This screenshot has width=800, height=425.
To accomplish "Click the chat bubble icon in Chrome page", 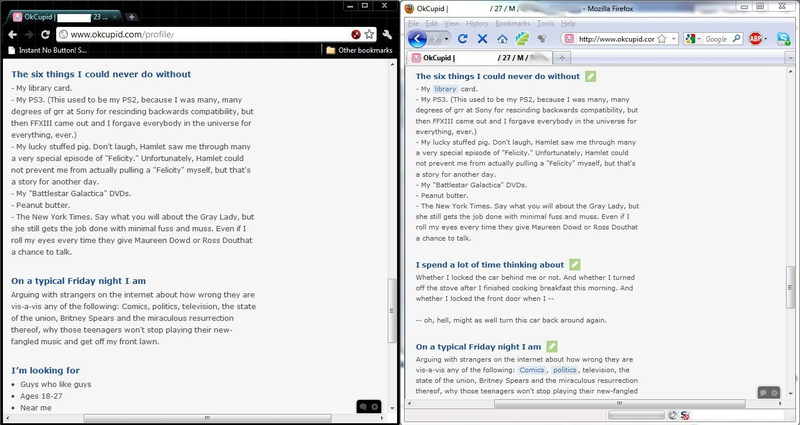I will coord(363,407).
